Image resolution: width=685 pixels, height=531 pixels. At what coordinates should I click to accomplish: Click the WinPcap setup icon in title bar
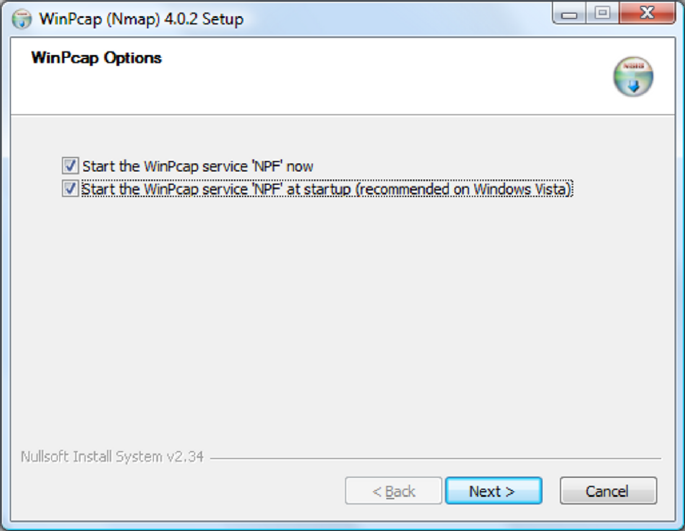(x=21, y=18)
